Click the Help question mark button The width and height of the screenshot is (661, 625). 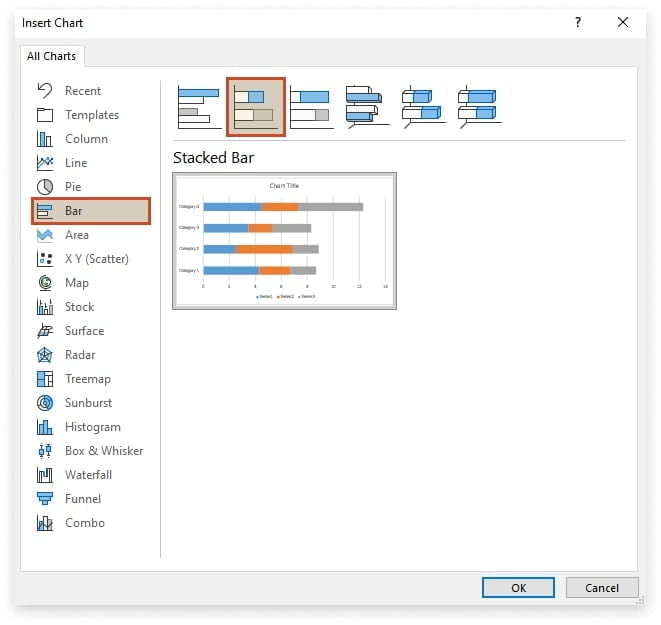pyautogui.click(x=578, y=22)
